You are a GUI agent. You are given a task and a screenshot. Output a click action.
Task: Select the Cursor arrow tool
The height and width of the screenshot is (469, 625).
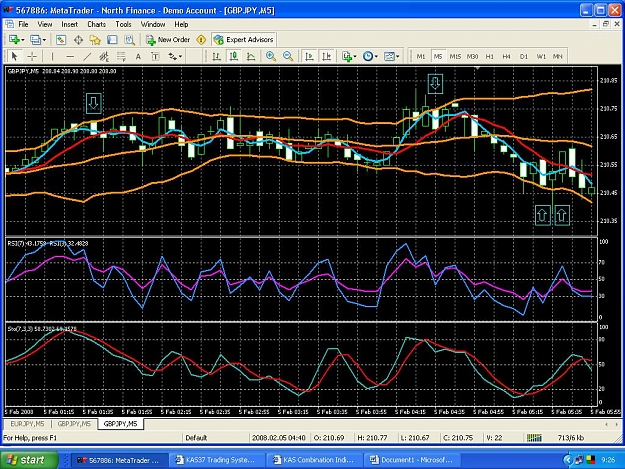pos(15,56)
